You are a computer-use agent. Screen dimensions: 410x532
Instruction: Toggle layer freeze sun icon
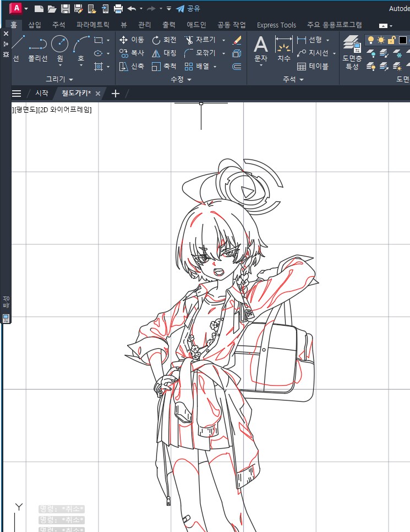click(381, 40)
